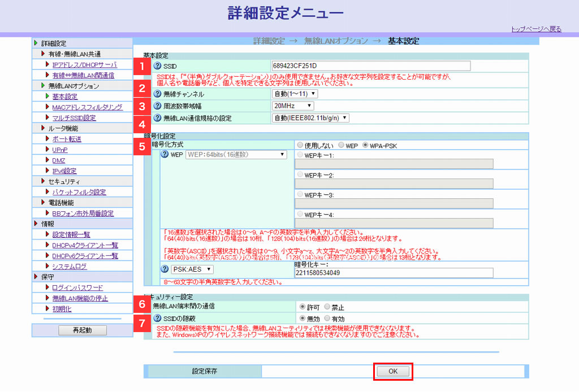Image resolution: width=579 pixels, height=392 pixels.
Task: Click the help icon beside 無線チャンネル
Action: pyautogui.click(x=158, y=94)
